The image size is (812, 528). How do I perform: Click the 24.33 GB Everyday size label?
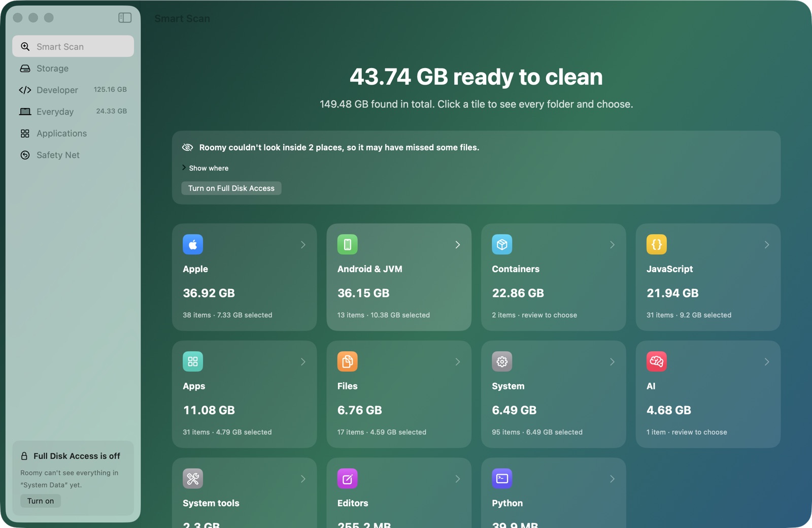click(112, 111)
